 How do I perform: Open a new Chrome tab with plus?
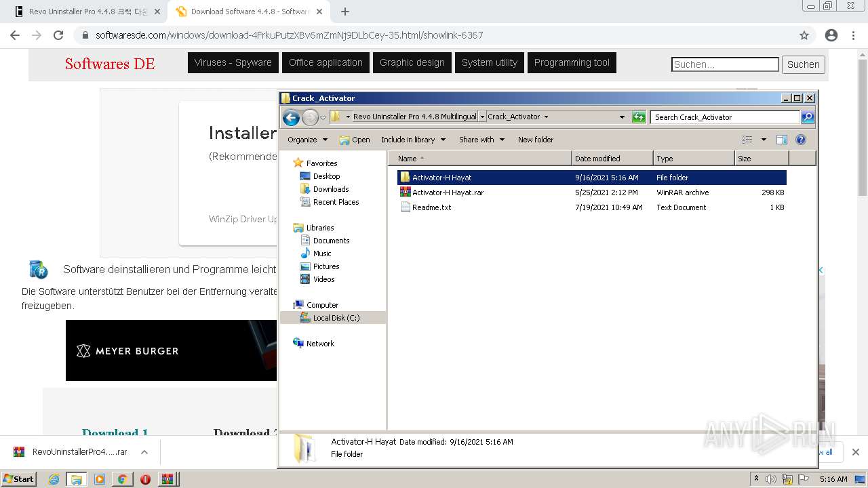(345, 12)
